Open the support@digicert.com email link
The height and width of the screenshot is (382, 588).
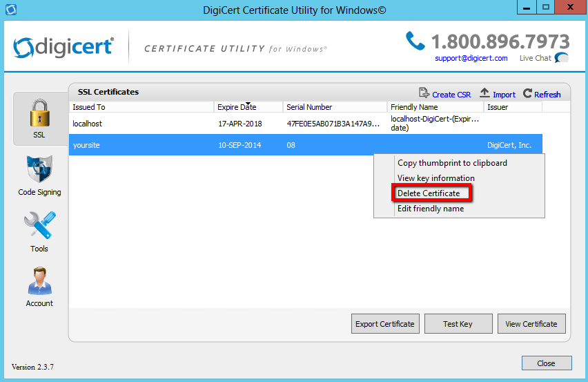point(471,58)
